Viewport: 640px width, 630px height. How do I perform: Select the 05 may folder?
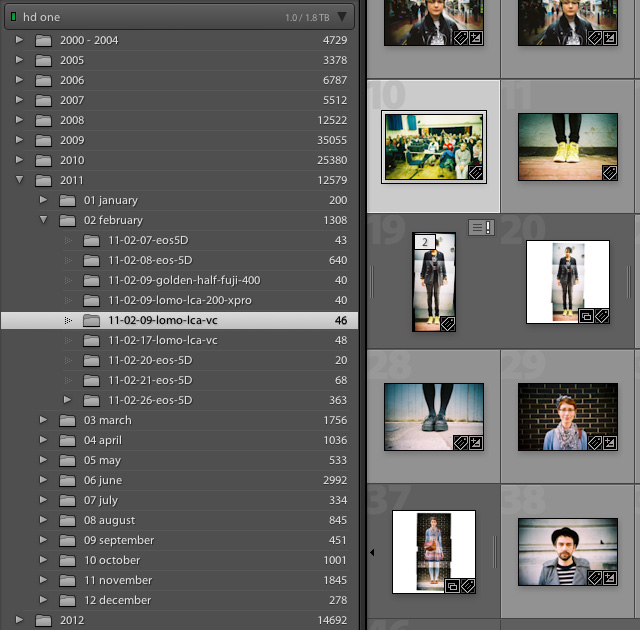[180, 460]
